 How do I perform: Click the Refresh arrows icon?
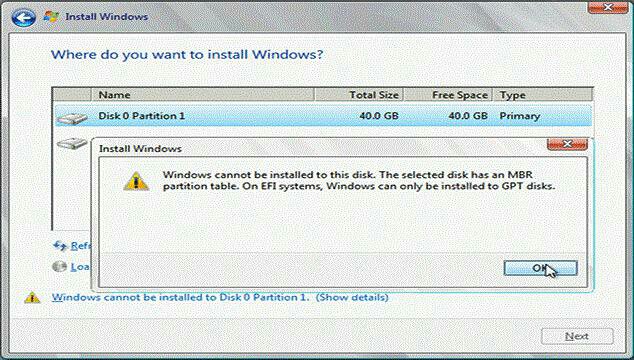pos(60,246)
